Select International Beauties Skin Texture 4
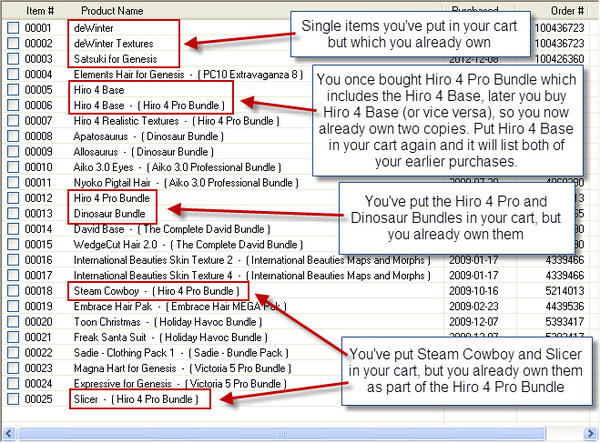 click(x=153, y=275)
